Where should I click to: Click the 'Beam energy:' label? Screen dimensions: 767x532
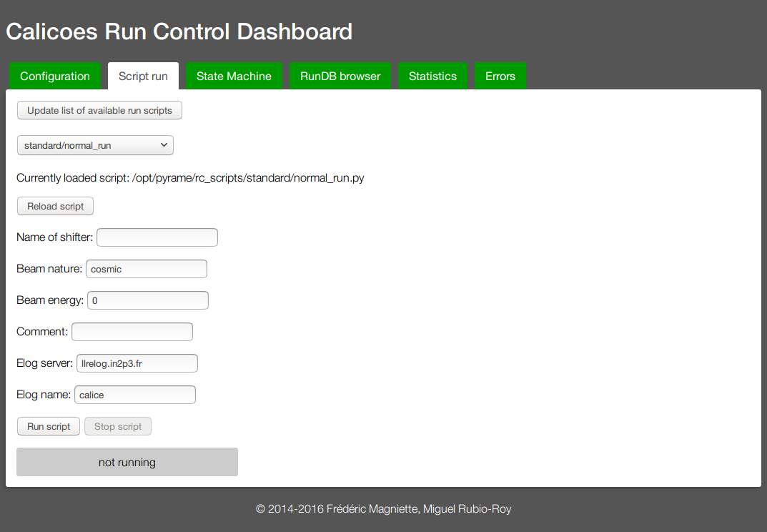(x=50, y=300)
